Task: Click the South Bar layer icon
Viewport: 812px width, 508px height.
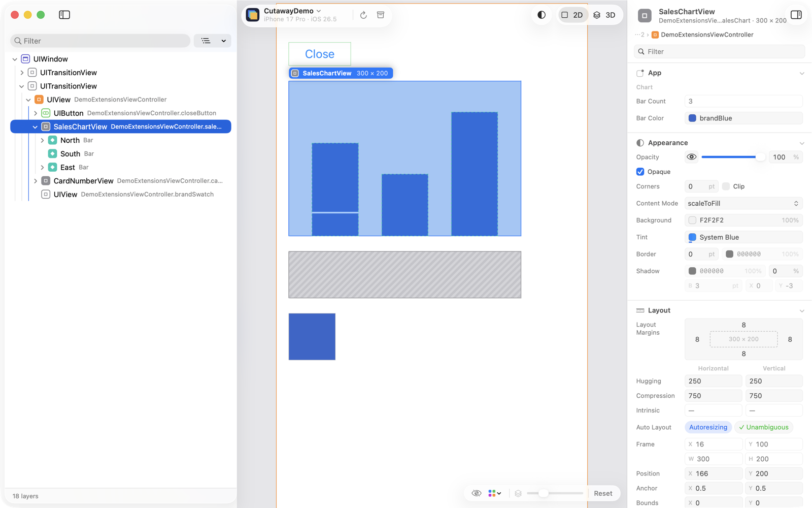Action: click(x=52, y=153)
